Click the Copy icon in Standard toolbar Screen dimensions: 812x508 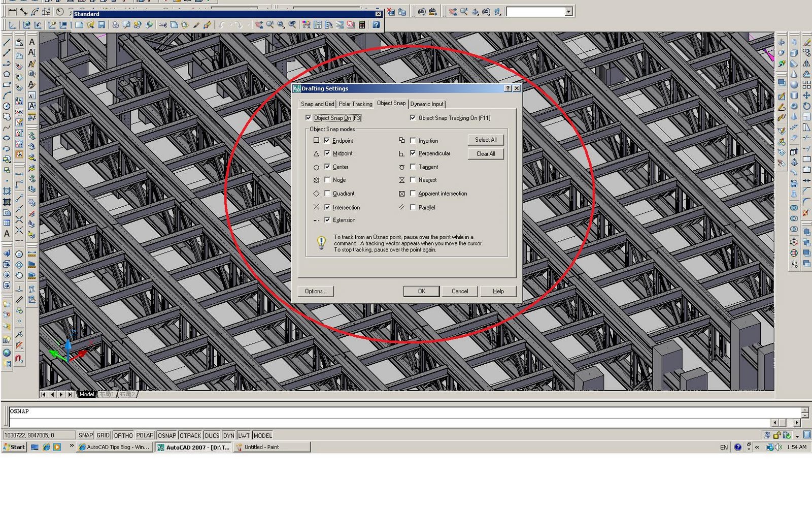pyautogui.click(x=174, y=25)
